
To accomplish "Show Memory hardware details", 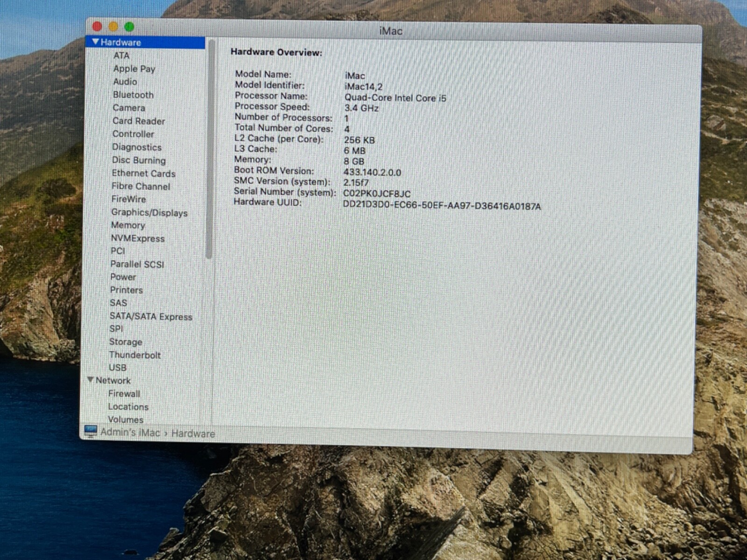I will click(x=128, y=225).
